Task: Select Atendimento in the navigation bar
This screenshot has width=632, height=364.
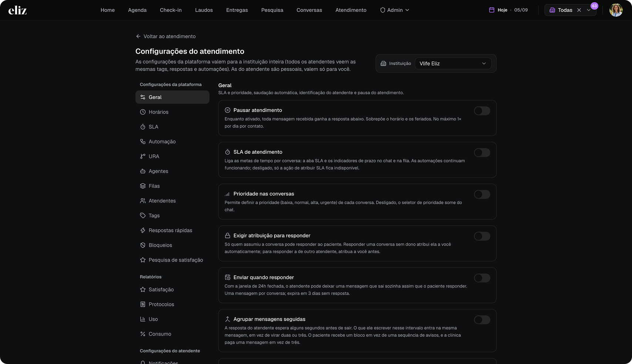Action: click(x=351, y=10)
